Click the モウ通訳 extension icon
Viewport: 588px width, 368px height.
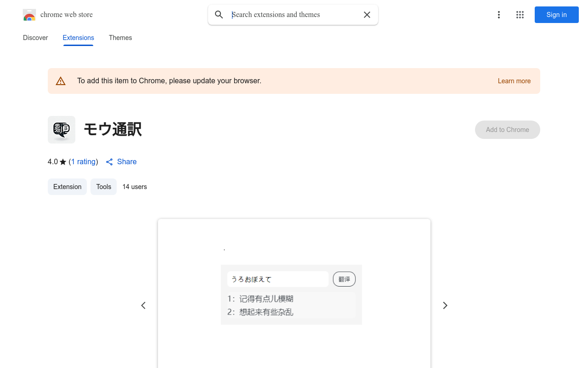pos(61,130)
